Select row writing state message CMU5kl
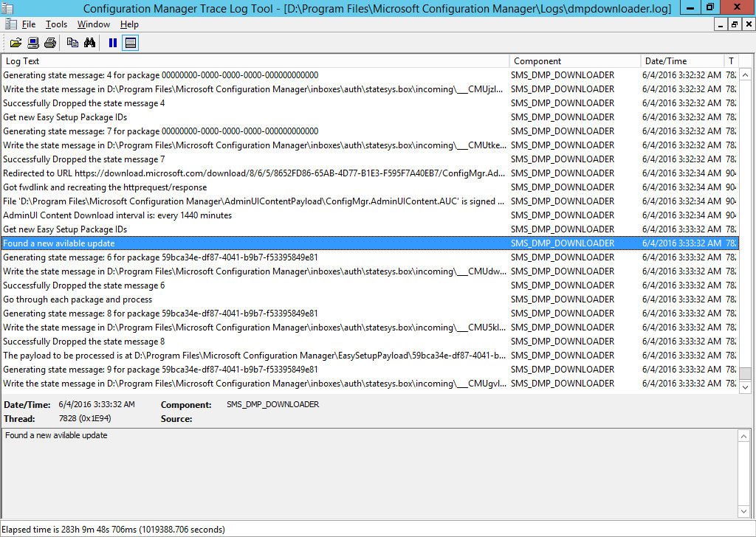Viewport: 756px width, 537px height. pyautogui.click(x=370, y=327)
